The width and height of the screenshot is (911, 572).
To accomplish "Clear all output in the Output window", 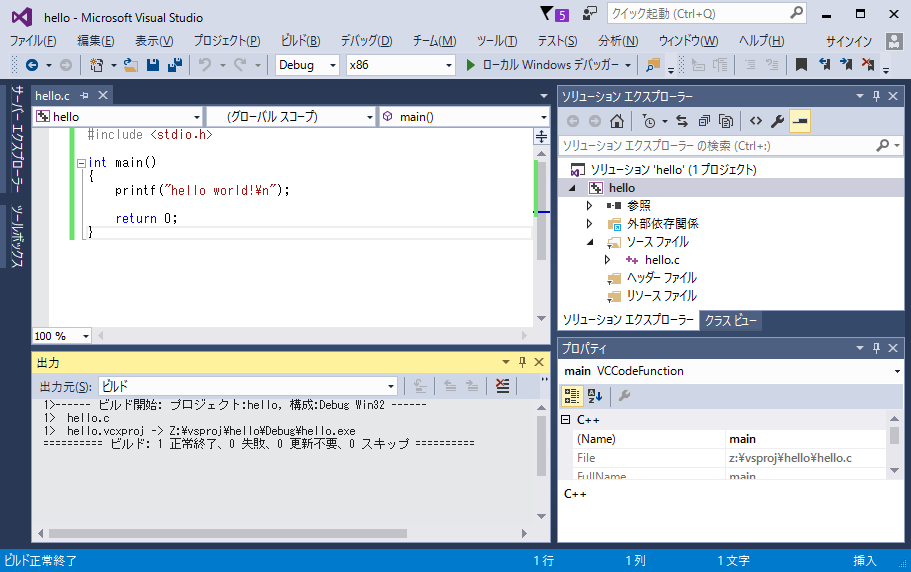I will coord(503,386).
